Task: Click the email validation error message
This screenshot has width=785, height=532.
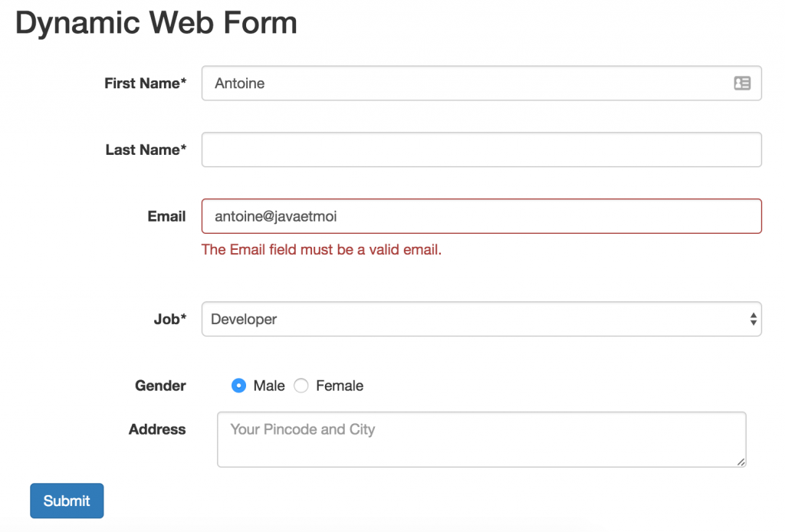Action: tap(321, 250)
